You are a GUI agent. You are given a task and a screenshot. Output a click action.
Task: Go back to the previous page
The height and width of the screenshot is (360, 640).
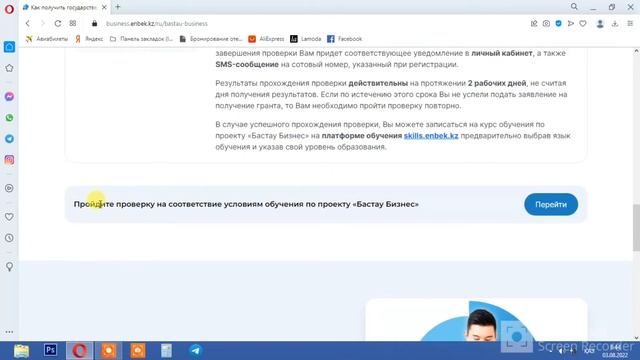[28, 24]
